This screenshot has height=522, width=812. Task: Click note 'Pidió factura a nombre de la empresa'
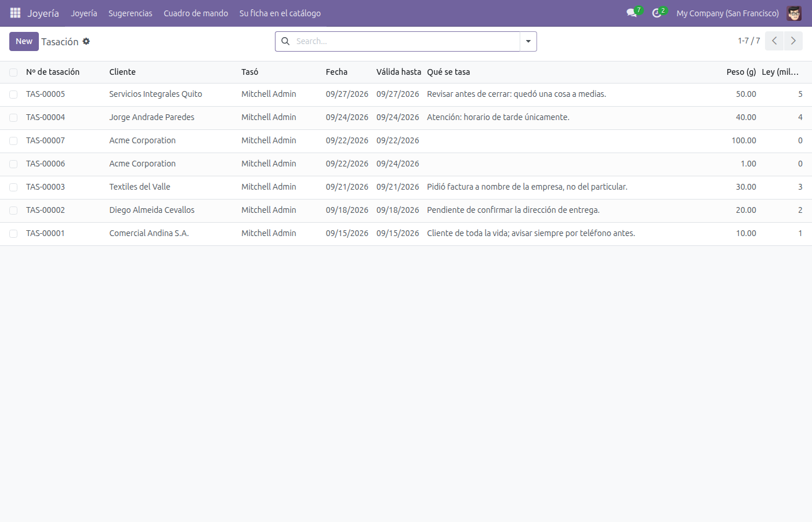527,187
